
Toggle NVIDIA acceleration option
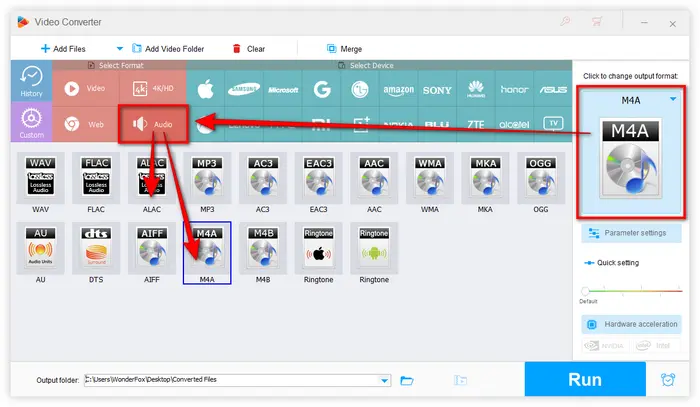(604, 345)
